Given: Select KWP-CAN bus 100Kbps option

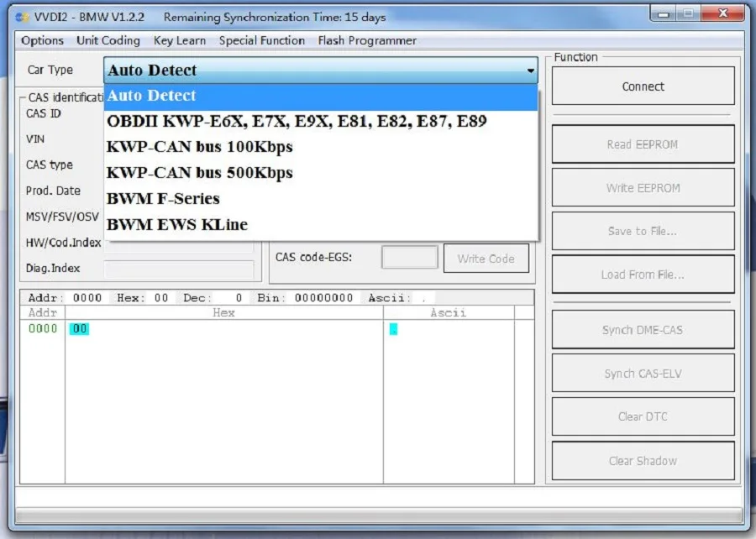Looking at the screenshot, I should [x=321, y=146].
